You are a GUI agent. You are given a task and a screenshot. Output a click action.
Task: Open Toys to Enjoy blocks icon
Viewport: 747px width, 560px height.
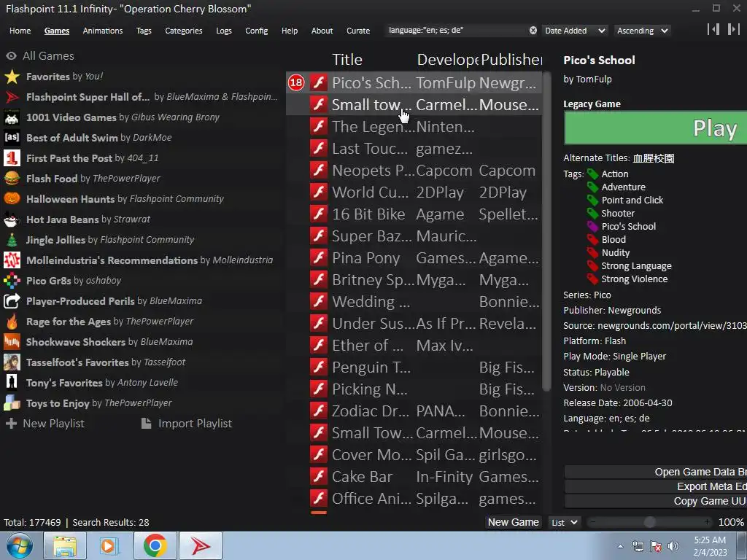[x=12, y=402]
